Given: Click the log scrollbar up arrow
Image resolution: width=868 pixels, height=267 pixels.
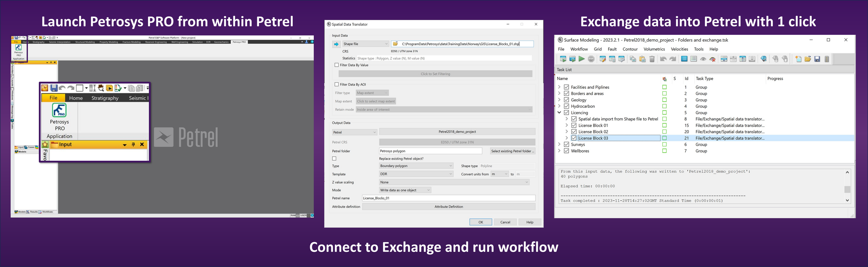Looking at the screenshot, I should pos(847,172).
